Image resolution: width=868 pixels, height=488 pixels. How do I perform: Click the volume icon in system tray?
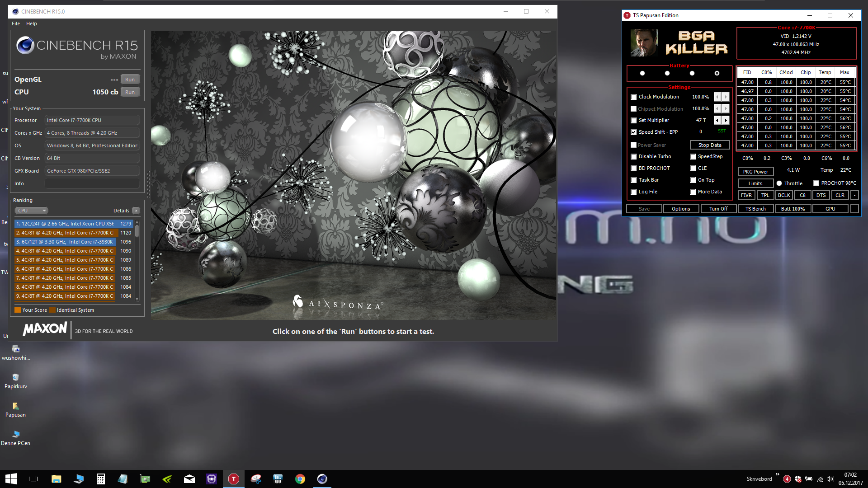(830, 479)
